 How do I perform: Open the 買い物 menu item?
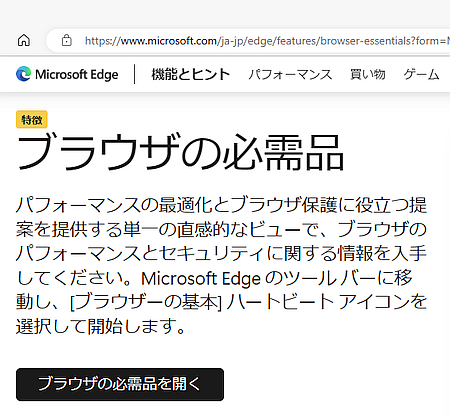coord(368,74)
